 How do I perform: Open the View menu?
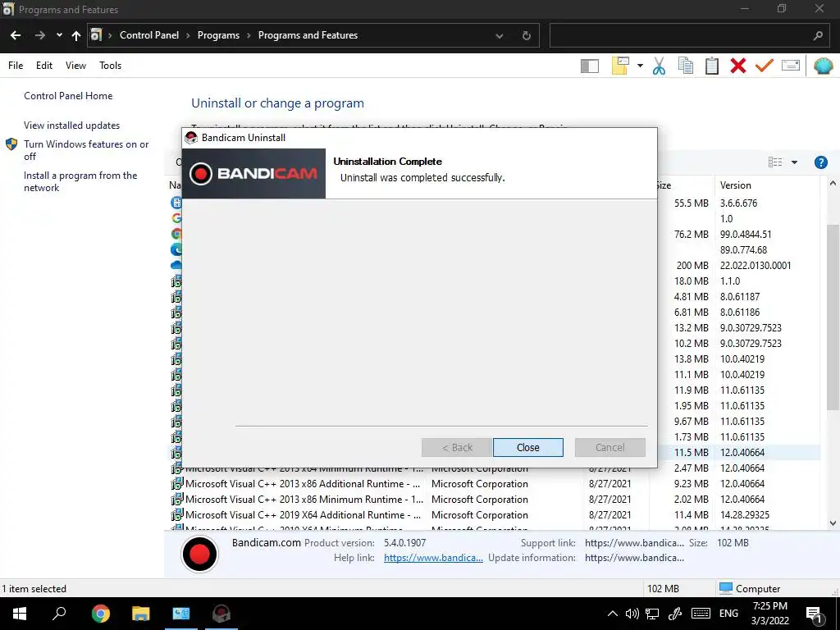point(75,66)
